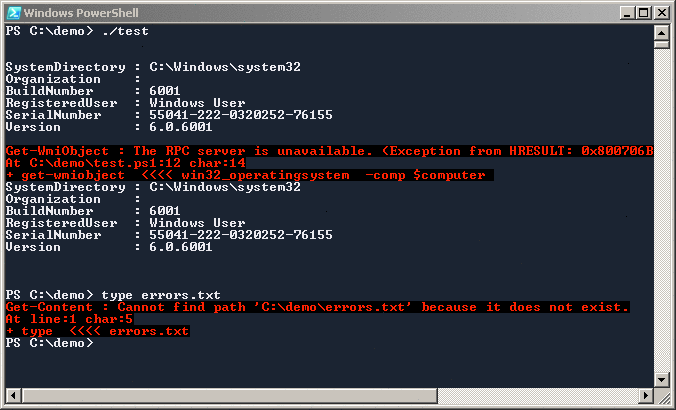Click the horizontal scrollbar right arrow
The image size is (676, 410).
(x=646, y=393)
